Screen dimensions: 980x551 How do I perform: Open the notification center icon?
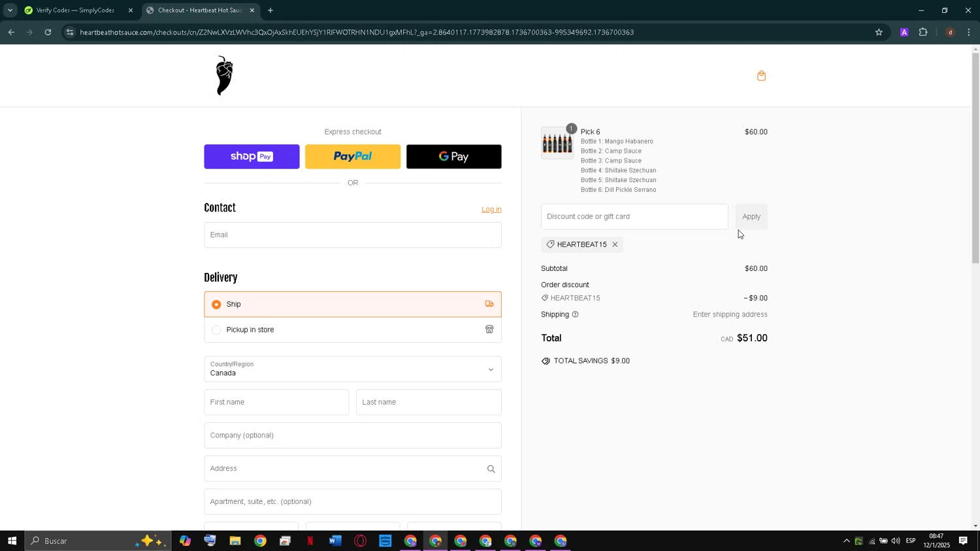coord(963,541)
